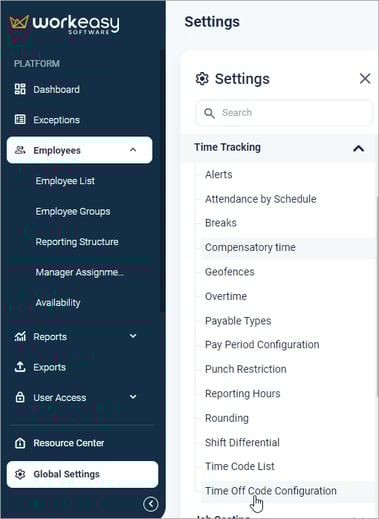
Task: Collapse the Employees menu chevron
Action: [x=133, y=150]
